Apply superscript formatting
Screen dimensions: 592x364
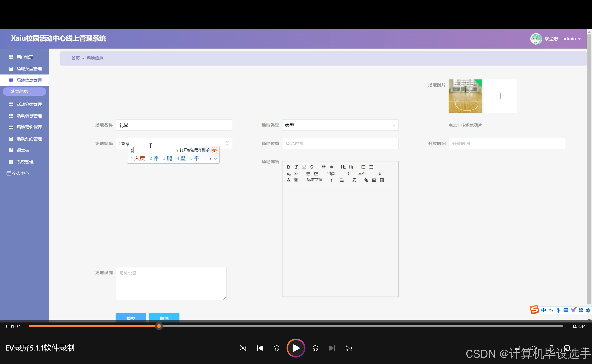(x=296, y=174)
